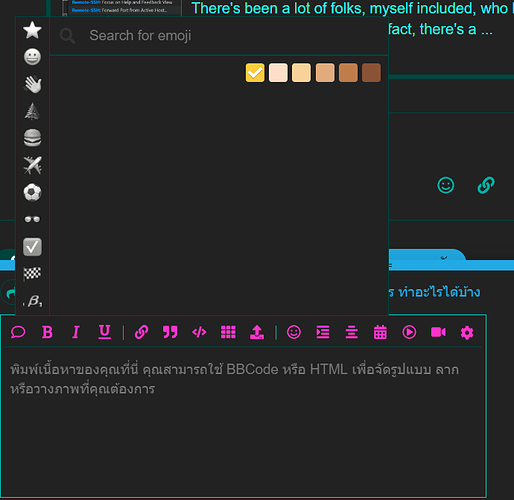The height and width of the screenshot is (500, 514).
Task: Select the waving hand people category
Action: point(32,84)
